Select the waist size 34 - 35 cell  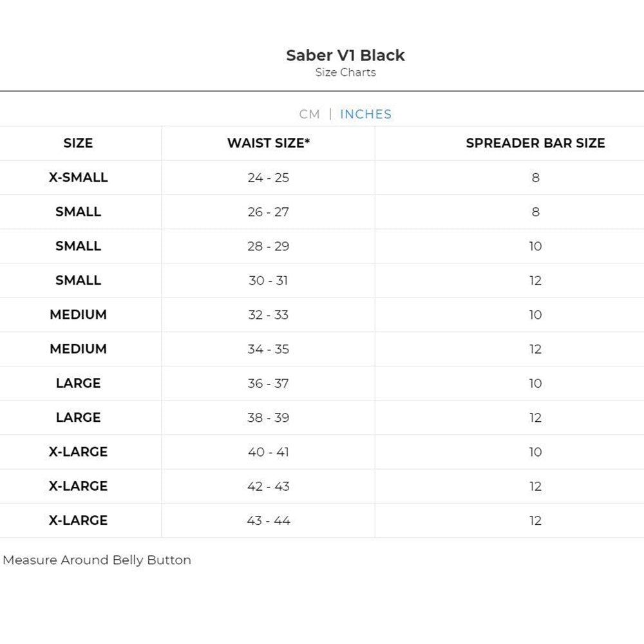tap(268, 349)
